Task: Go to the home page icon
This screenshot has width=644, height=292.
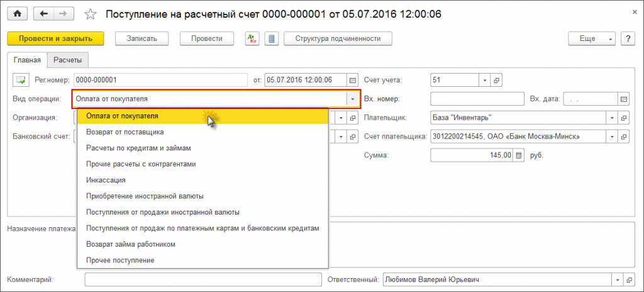Action: click(17, 14)
